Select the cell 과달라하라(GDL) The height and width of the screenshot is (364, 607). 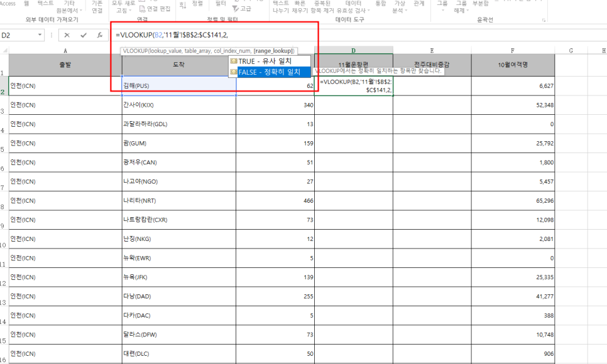(x=178, y=124)
